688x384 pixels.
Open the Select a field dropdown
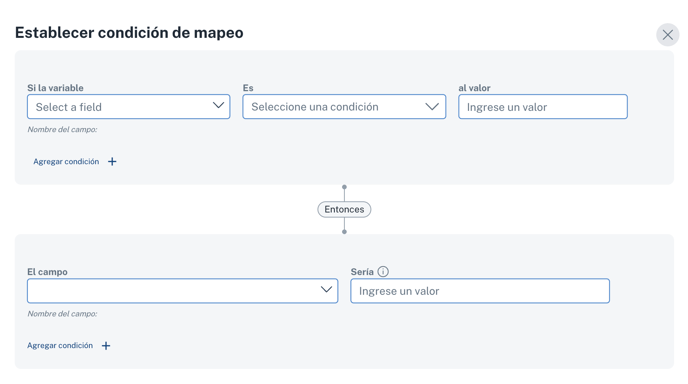coord(129,107)
